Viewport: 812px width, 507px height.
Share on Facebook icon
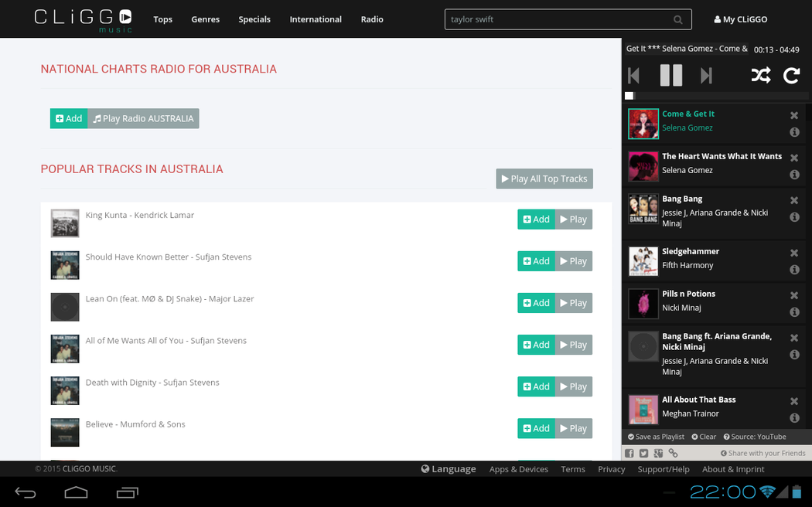[629, 454]
